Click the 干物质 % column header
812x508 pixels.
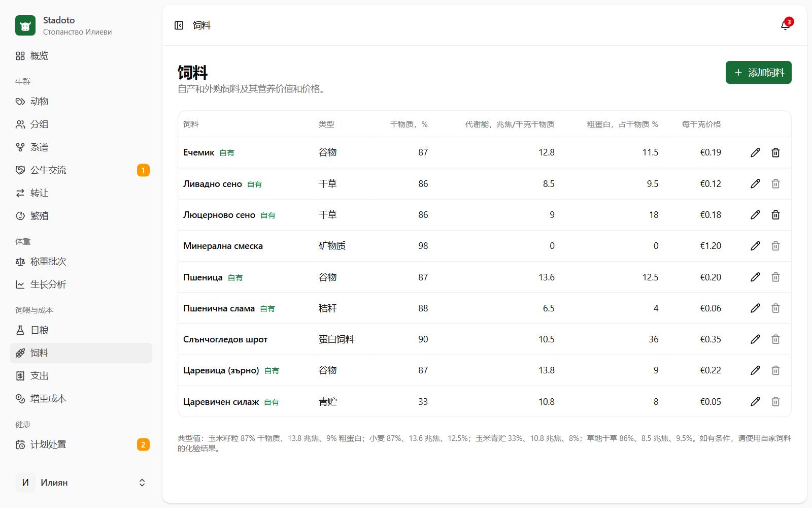point(409,124)
